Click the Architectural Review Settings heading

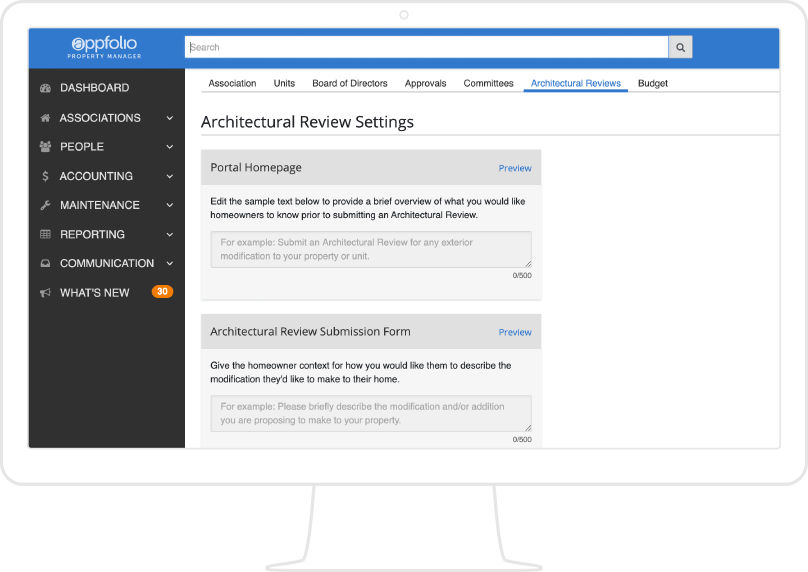pyautogui.click(x=307, y=122)
